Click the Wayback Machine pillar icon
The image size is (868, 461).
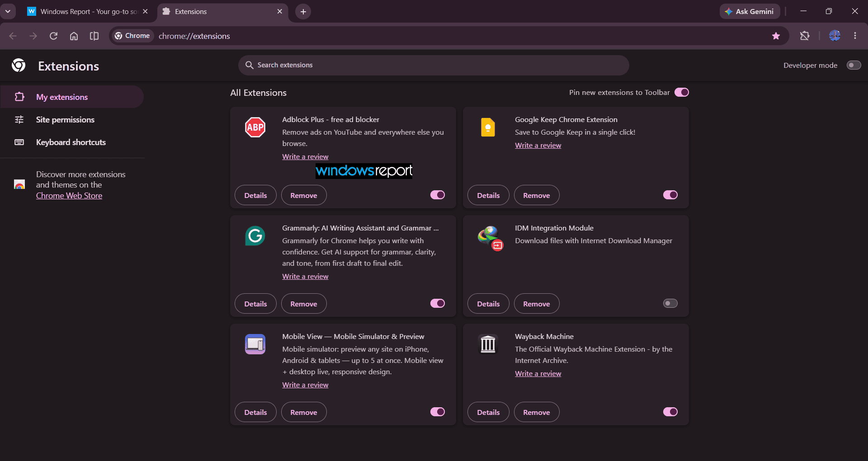(488, 344)
